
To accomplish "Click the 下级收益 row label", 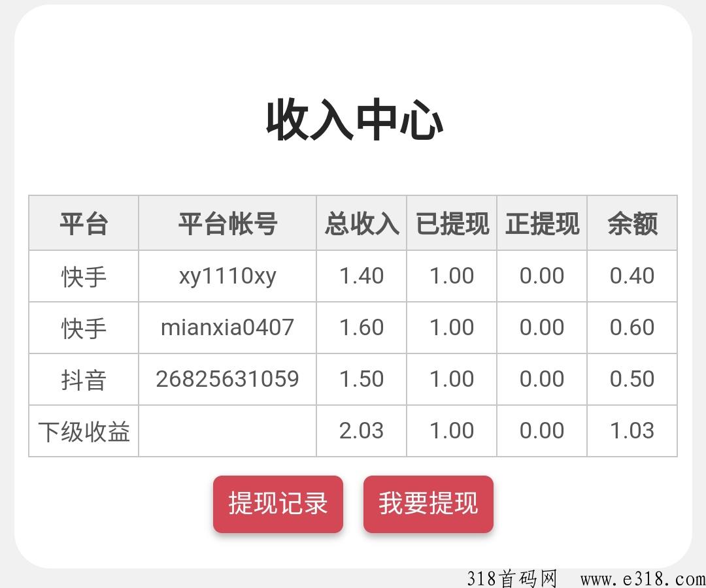I will 84,431.
